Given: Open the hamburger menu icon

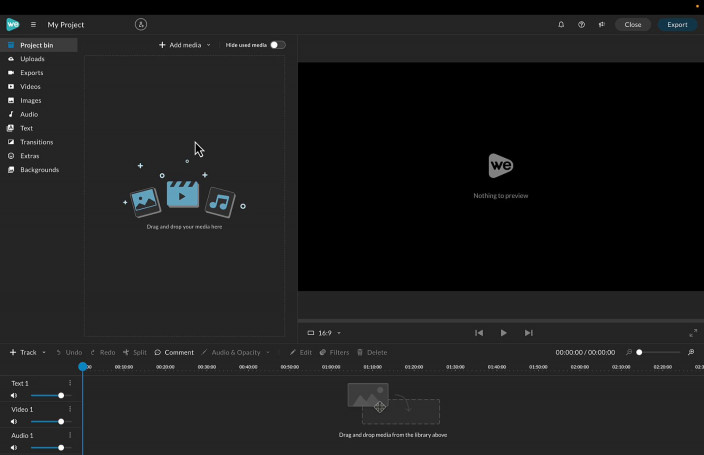Looking at the screenshot, I should pos(33,24).
